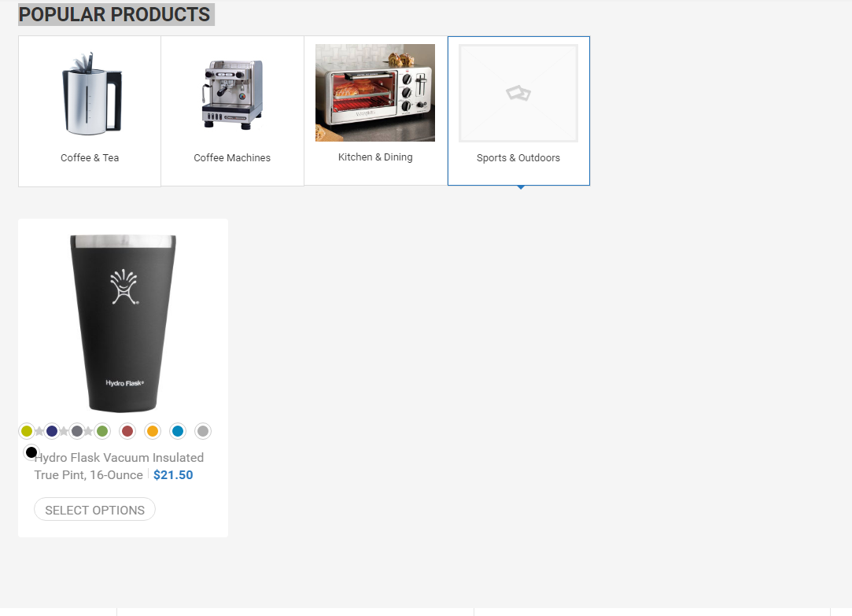Select the orange color swatch
This screenshot has width=852, height=616.
click(153, 431)
